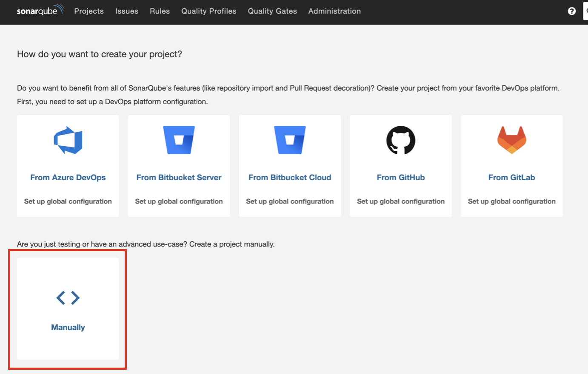Select the From Bitbucket Server option
This screenshot has height=374, width=588.
click(x=179, y=177)
